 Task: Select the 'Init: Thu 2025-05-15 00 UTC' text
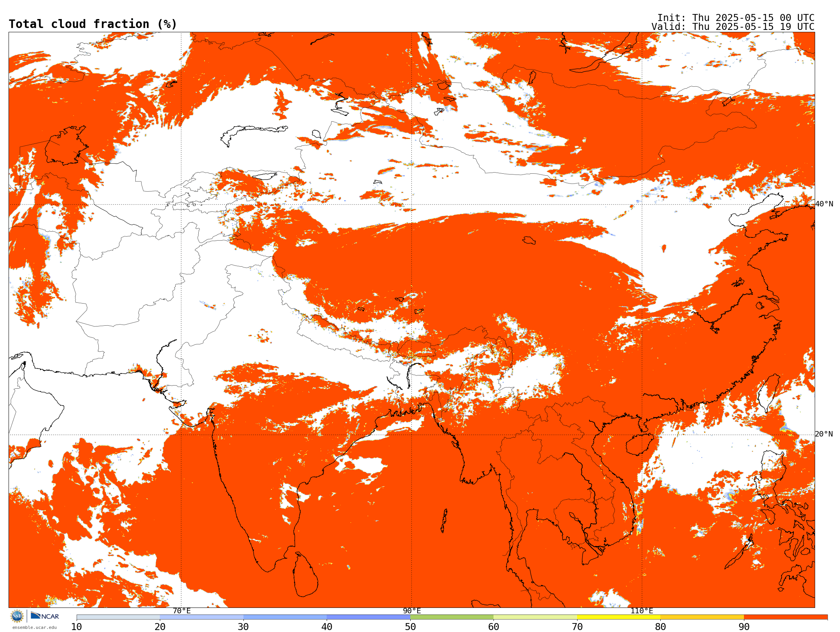[x=736, y=18]
